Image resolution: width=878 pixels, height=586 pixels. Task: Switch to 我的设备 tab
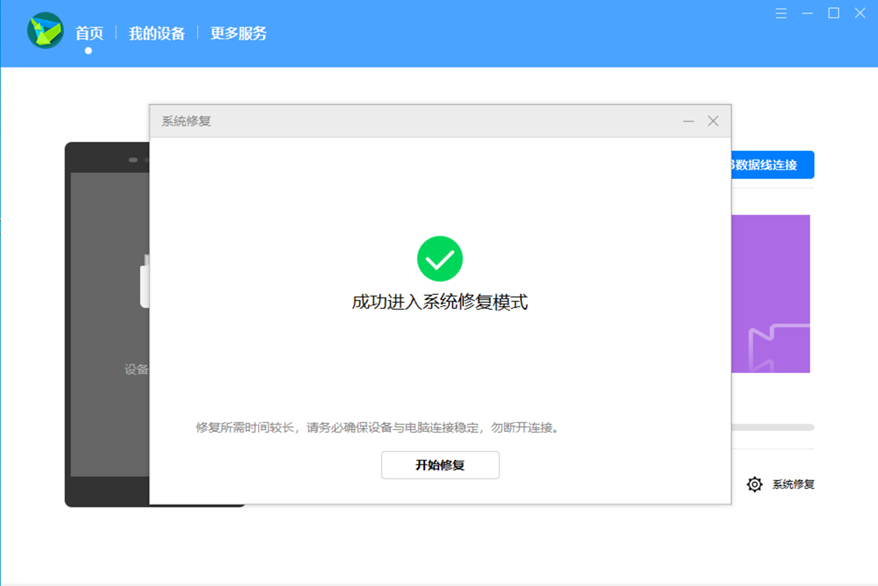[x=157, y=34]
